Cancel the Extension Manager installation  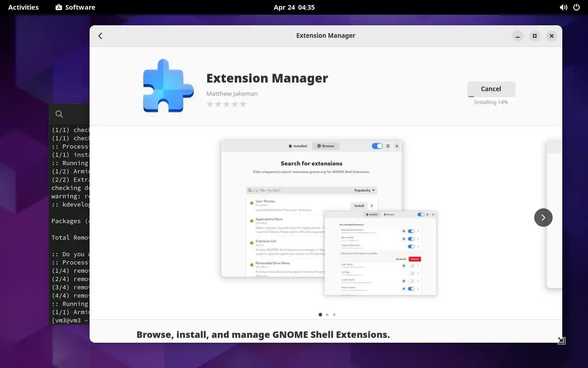[x=491, y=89]
